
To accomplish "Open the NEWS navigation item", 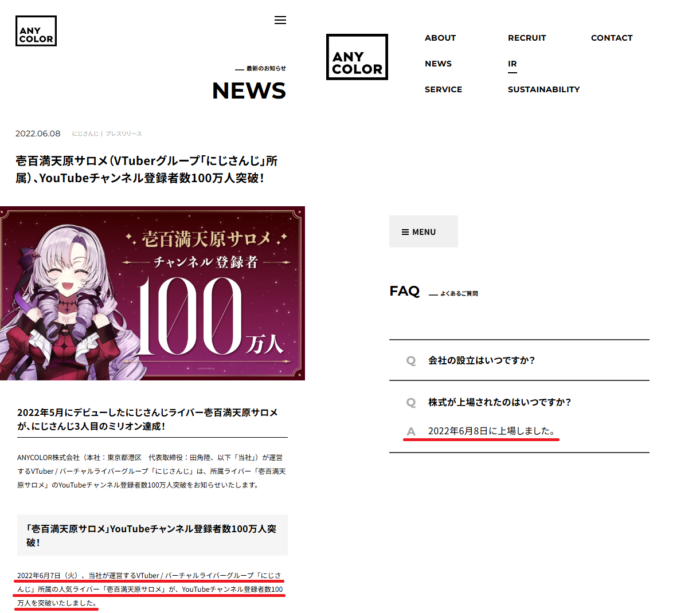I will (438, 64).
